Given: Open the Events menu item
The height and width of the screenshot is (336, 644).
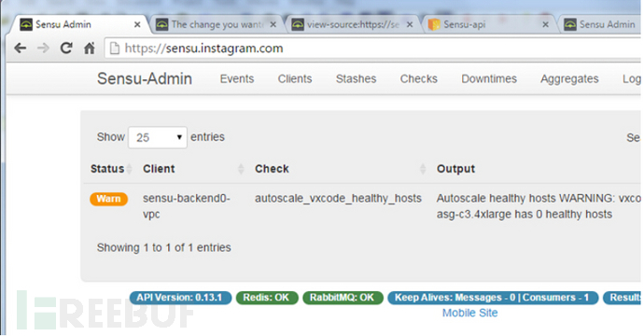Looking at the screenshot, I should [x=237, y=78].
